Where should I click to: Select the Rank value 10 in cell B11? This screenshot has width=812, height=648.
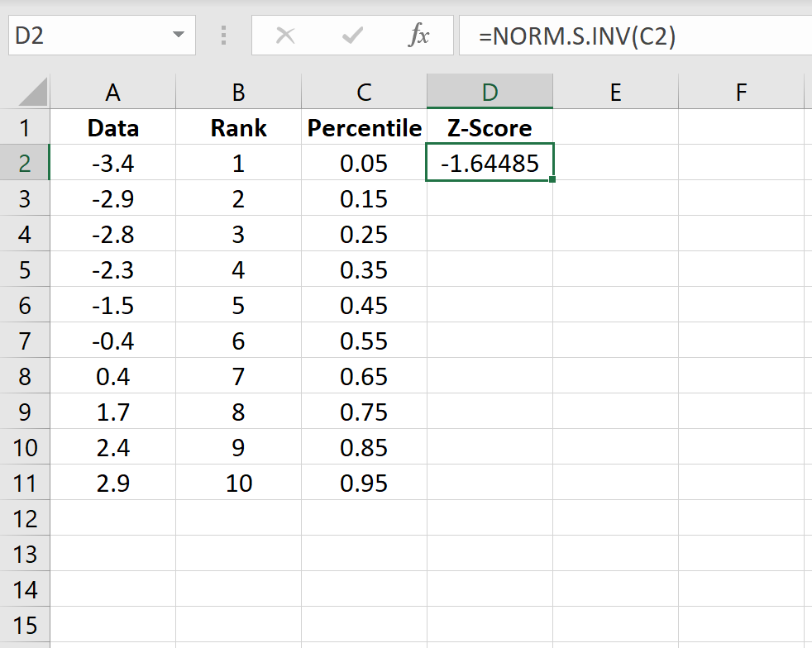(238, 483)
